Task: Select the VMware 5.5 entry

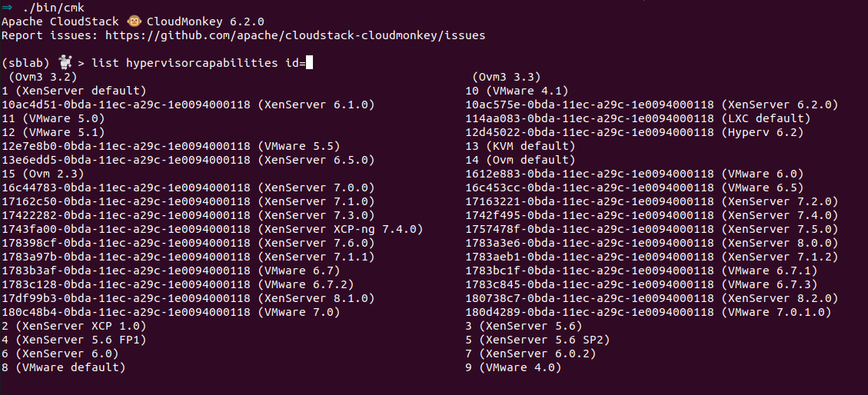Action: [171, 146]
